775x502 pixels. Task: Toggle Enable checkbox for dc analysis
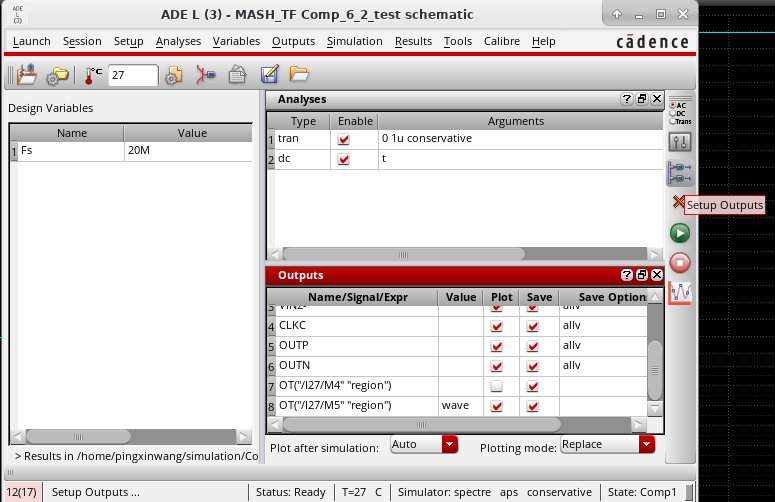coord(344,159)
